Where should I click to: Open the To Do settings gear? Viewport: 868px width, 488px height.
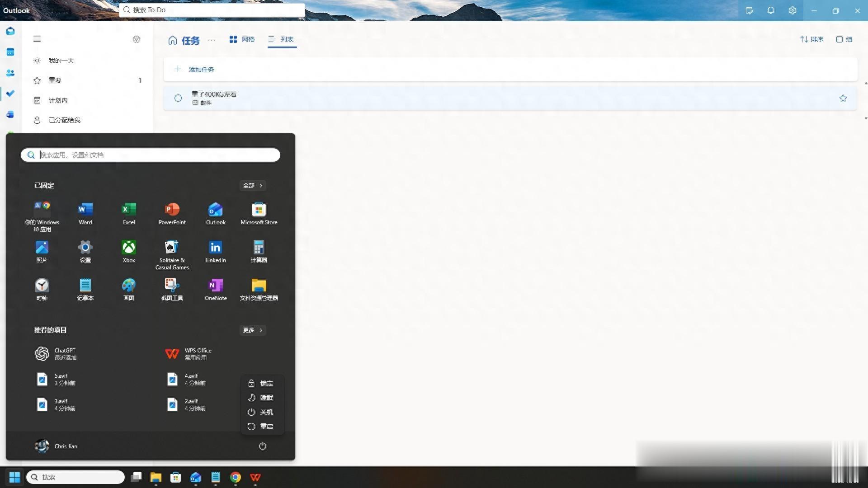pos(137,39)
